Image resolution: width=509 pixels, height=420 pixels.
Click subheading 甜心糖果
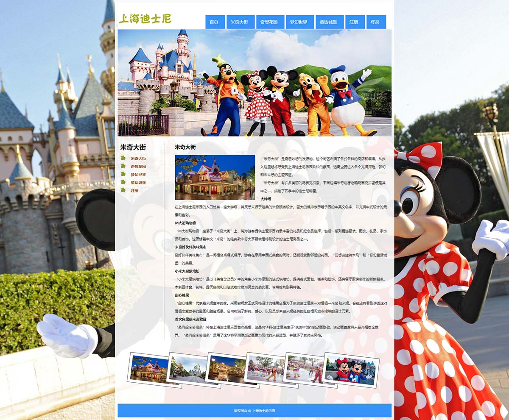tap(182, 295)
